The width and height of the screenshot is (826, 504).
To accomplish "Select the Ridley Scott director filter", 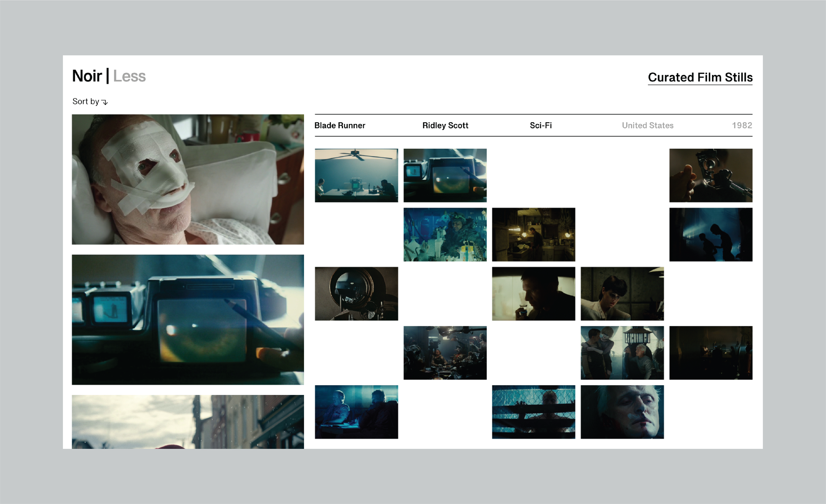I will 445,125.
